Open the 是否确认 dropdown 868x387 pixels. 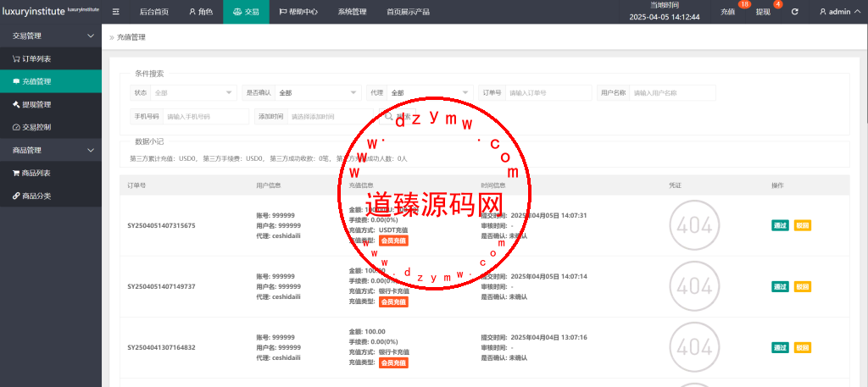[319, 93]
